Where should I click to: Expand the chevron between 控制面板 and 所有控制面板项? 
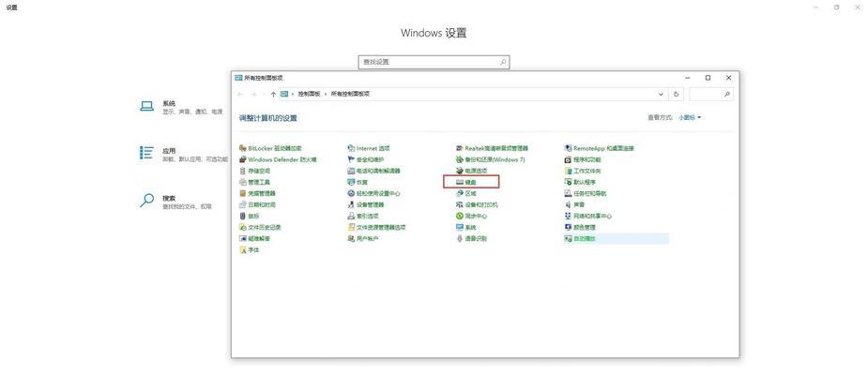[x=326, y=94]
